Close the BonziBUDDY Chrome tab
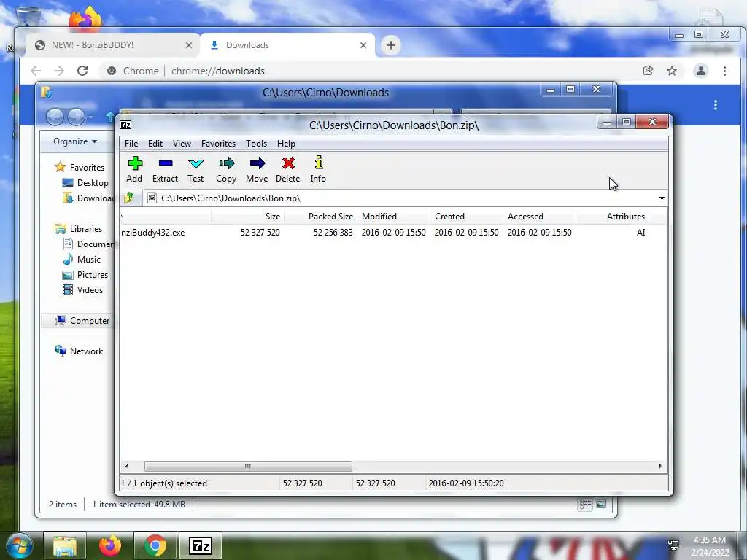The height and width of the screenshot is (560, 747). tap(189, 45)
